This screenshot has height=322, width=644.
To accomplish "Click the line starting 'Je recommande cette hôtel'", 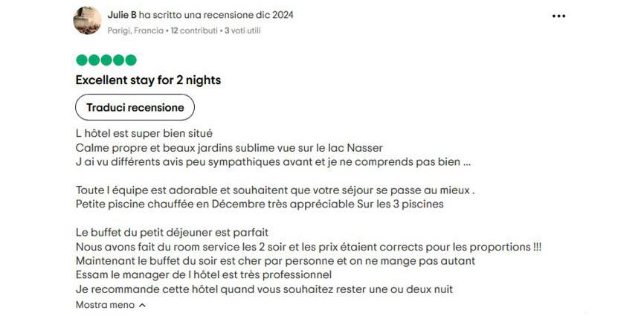I will 264,289.
